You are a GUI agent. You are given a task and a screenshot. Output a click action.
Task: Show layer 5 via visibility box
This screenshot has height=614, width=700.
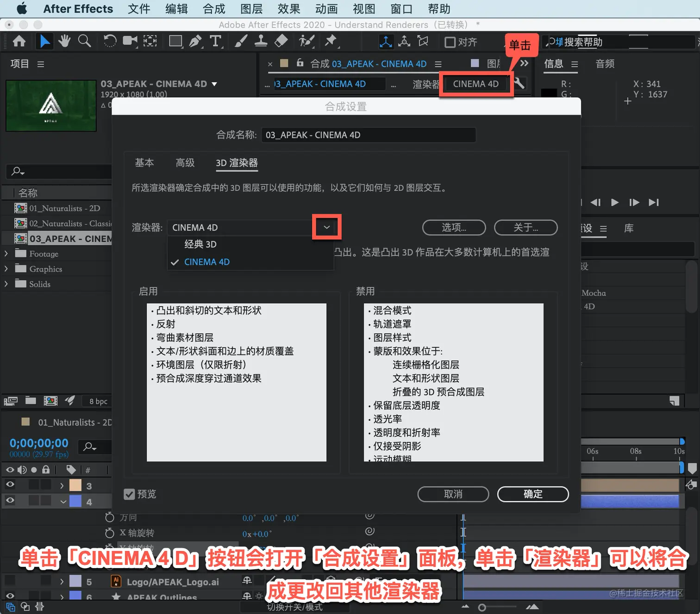[x=10, y=580]
